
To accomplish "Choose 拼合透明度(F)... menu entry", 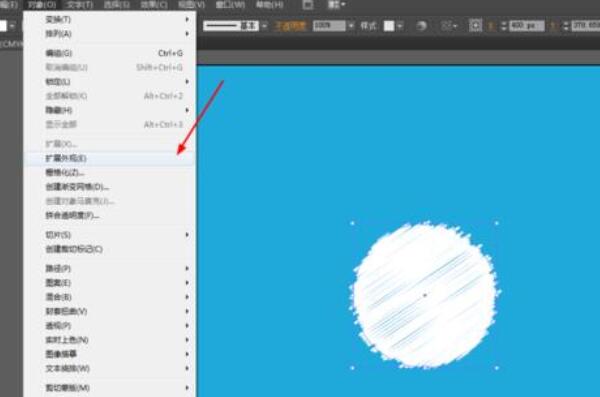I will [x=110, y=216].
